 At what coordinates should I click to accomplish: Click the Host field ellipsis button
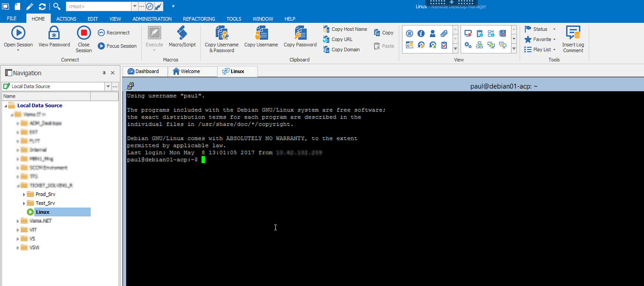[x=142, y=6]
